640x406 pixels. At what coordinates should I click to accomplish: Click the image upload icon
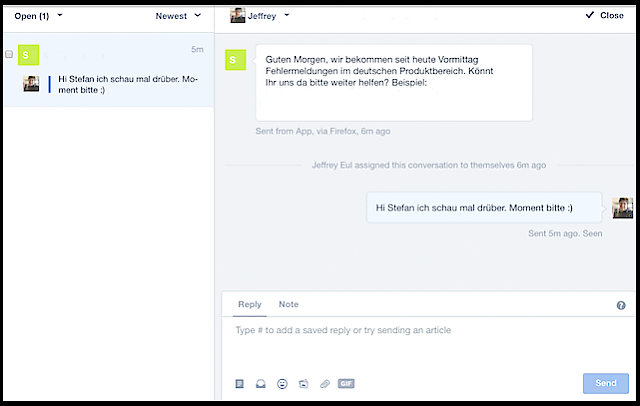(303, 383)
